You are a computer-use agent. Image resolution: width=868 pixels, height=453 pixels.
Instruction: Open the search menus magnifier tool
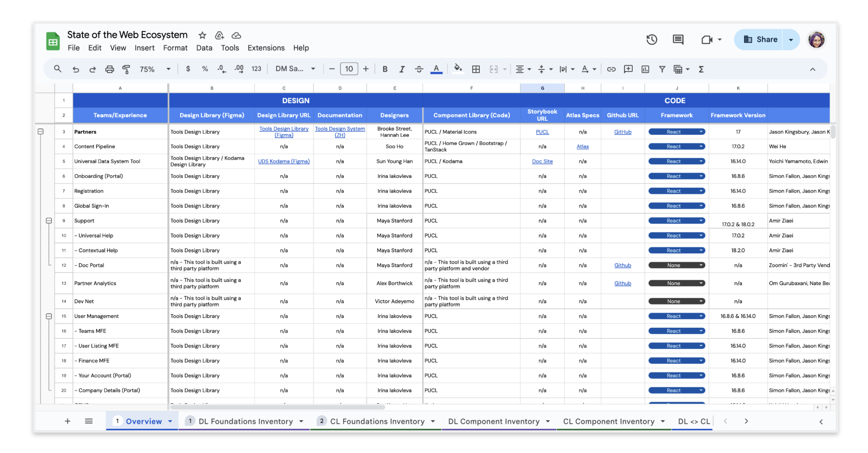(x=58, y=69)
